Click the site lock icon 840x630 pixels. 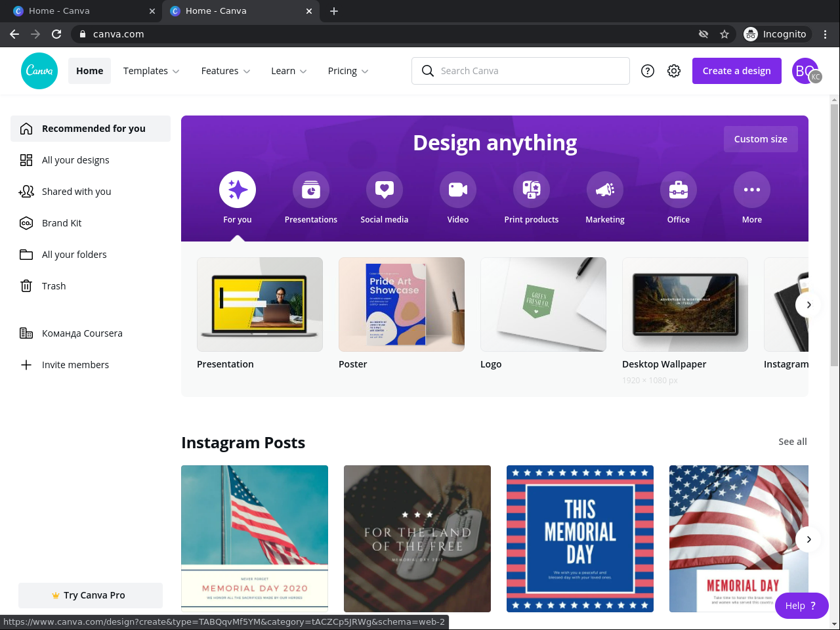(x=83, y=34)
